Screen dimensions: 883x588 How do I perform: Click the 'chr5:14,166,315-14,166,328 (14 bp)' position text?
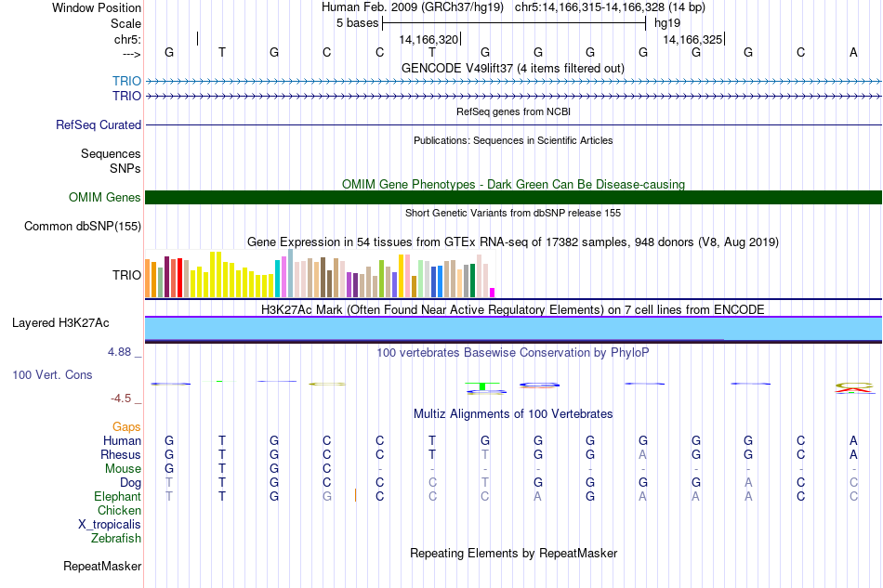pyautogui.click(x=610, y=7)
